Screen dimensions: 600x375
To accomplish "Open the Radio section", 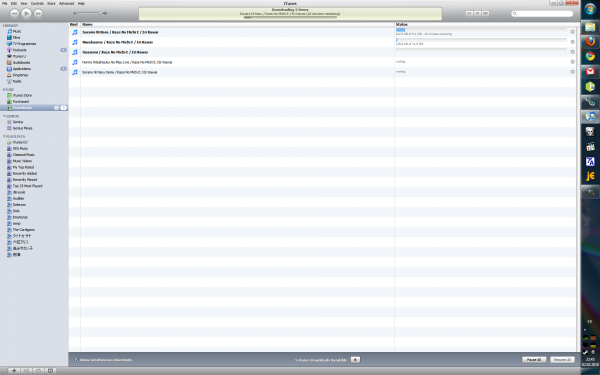I will [x=17, y=81].
